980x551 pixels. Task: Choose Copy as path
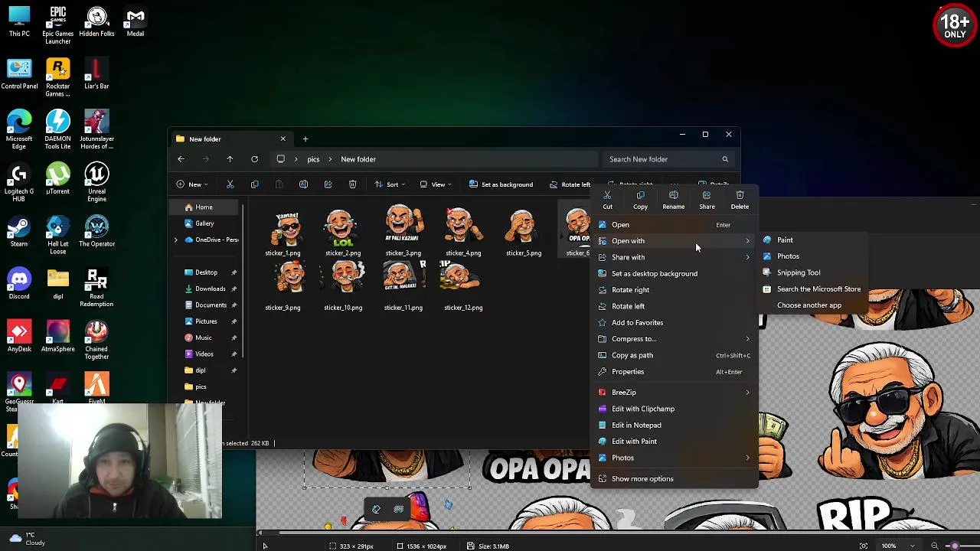[x=676, y=355]
